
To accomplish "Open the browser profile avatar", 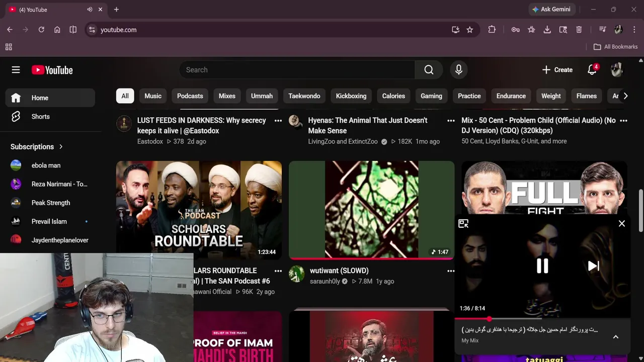I will pyautogui.click(x=618, y=30).
